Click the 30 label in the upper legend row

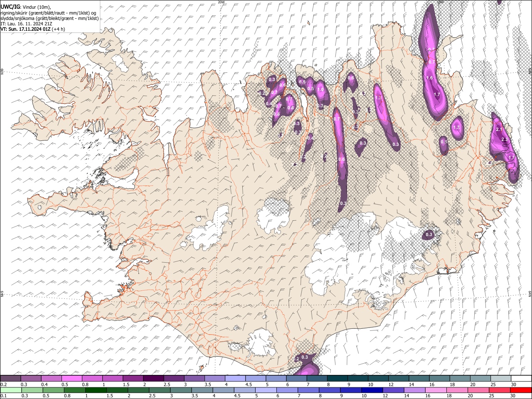[513, 384]
